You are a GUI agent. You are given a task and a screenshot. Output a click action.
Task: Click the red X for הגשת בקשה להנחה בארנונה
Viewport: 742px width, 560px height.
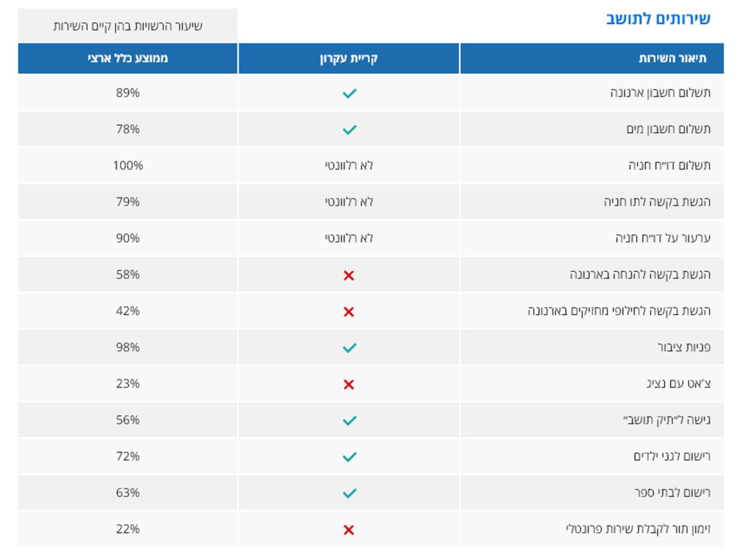coord(349,276)
